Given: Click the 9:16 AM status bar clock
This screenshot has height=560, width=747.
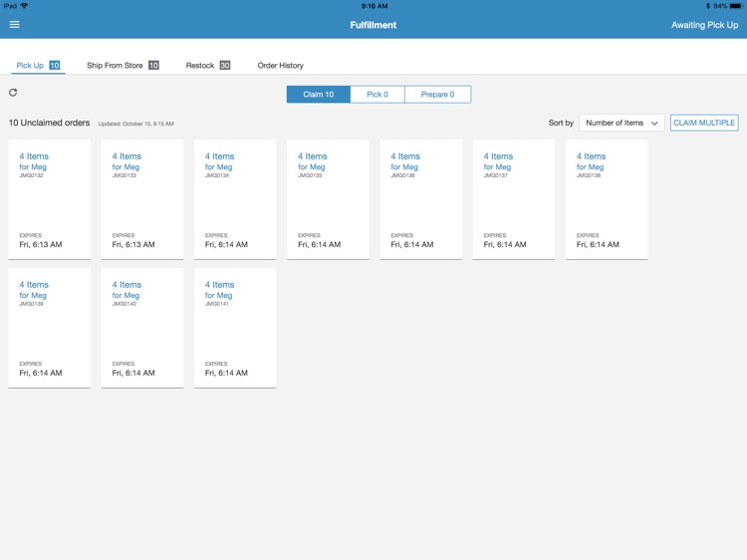Looking at the screenshot, I should (x=373, y=6).
